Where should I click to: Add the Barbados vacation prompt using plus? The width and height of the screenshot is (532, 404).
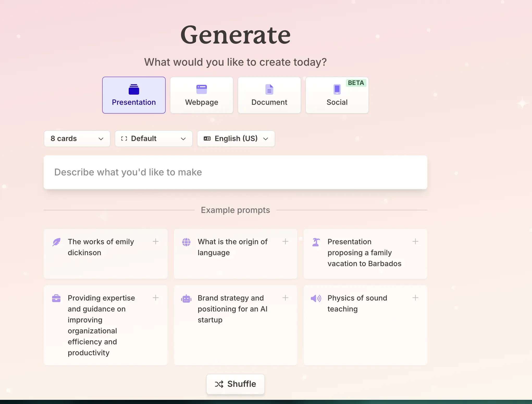pyautogui.click(x=415, y=241)
